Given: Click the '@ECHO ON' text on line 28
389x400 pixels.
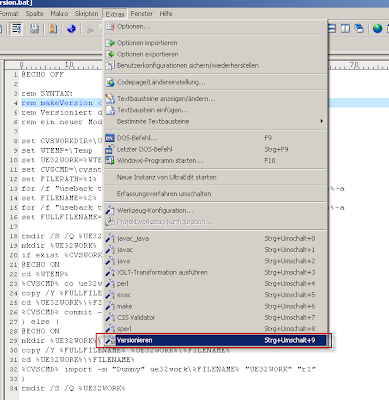Looking at the screenshot, I should (x=40, y=331).
